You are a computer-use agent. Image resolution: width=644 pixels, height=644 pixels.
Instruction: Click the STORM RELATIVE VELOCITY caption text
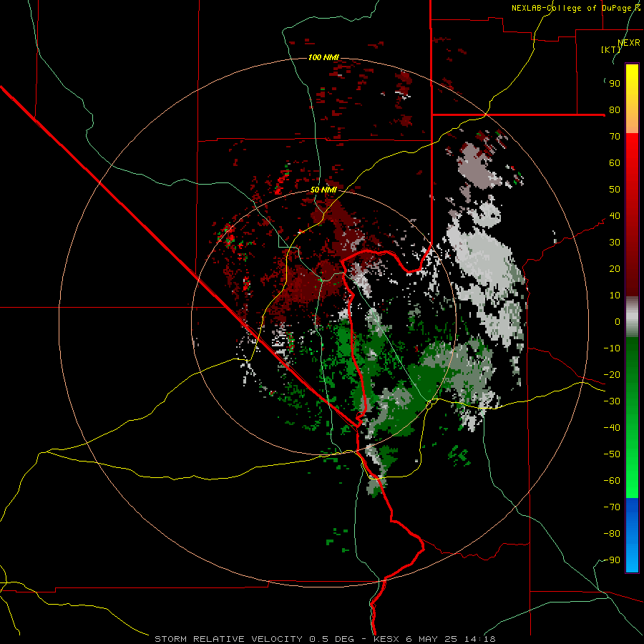229,639
